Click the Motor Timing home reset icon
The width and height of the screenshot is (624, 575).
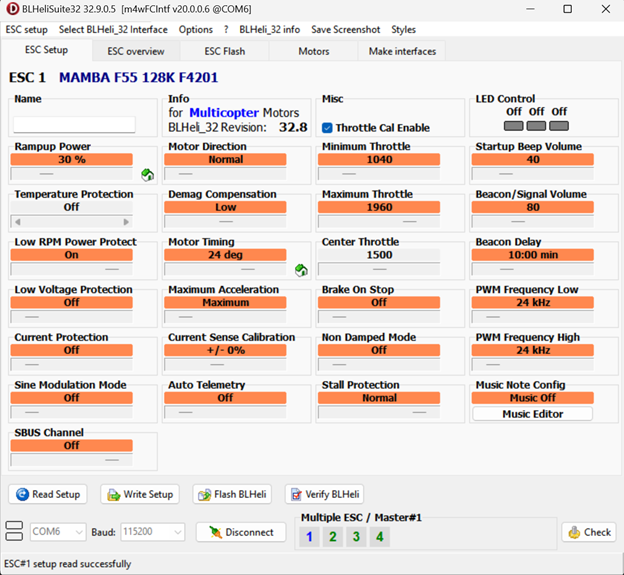301,270
